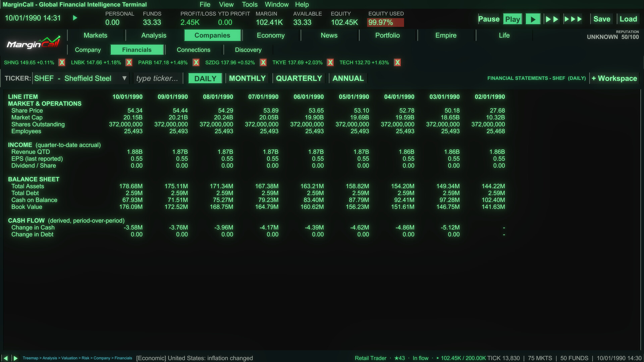This screenshot has height=362, width=644.
Task: Go forward with bottom-left history arrow
Action: [15, 358]
